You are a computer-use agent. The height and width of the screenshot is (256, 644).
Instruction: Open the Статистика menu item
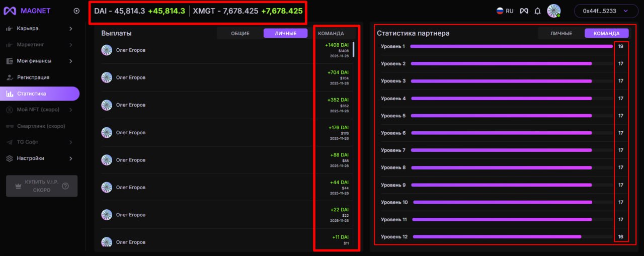tap(31, 94)
